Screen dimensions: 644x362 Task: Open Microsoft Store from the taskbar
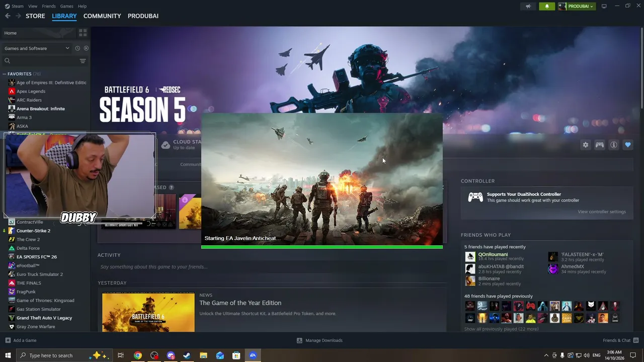(236, 355)
